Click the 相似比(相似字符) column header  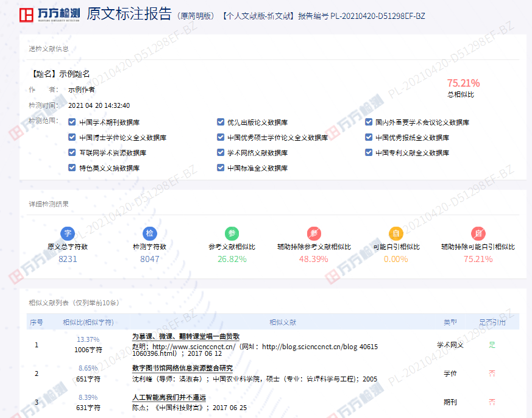tap(88, 322)
